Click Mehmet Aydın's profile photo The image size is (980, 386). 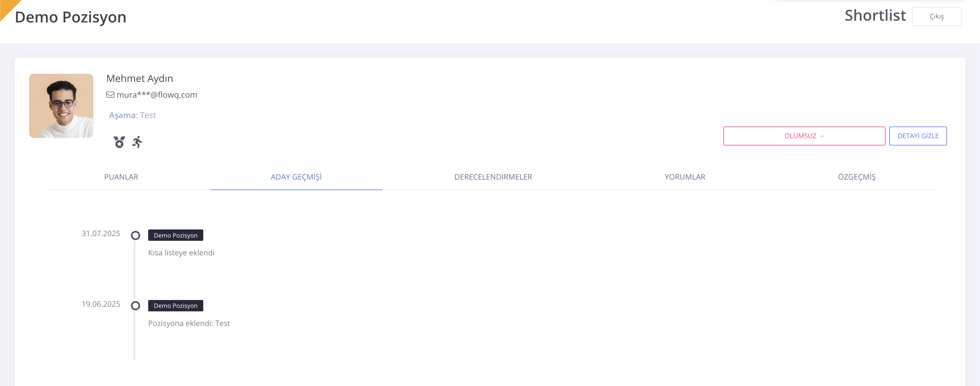(x=61, y=106)
